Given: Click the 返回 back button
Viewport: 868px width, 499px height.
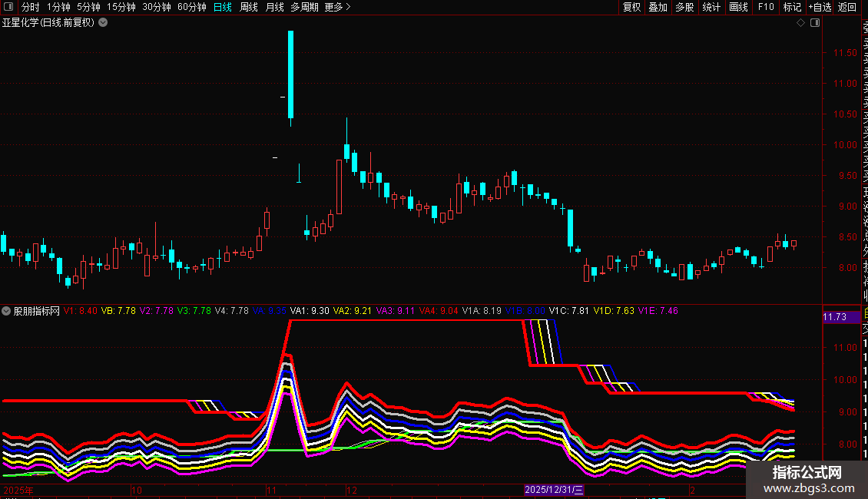Looking at the screenshot, I should tap(847, 7).
